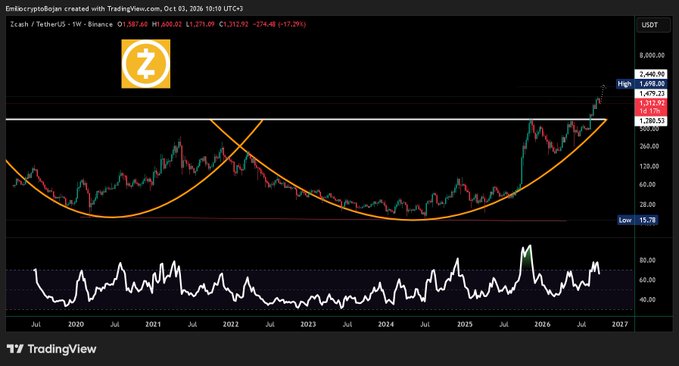Select the 40.00 oscillator axis label

tap(648, 300)
